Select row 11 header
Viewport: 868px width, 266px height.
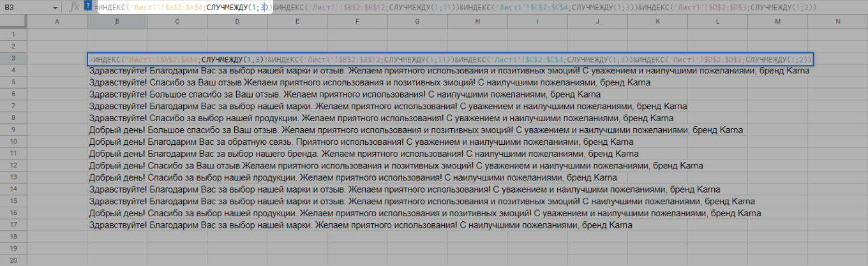click(x=14, y=154)
